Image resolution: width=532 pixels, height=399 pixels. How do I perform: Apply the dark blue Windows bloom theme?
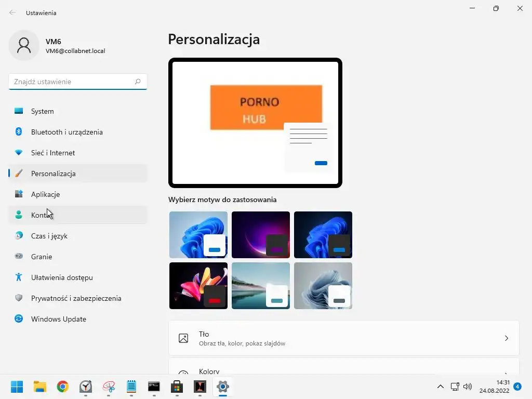point(323,235)
